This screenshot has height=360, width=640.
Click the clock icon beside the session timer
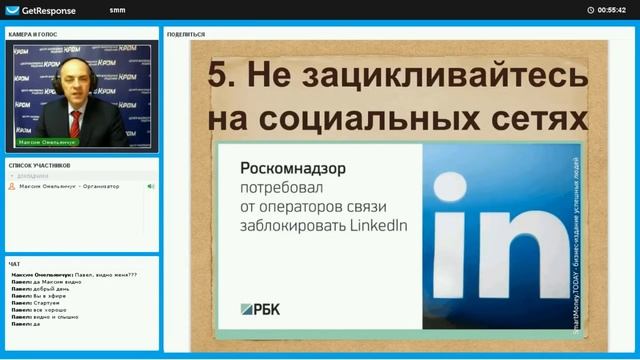pyautogui.click(x=591, y=10)
